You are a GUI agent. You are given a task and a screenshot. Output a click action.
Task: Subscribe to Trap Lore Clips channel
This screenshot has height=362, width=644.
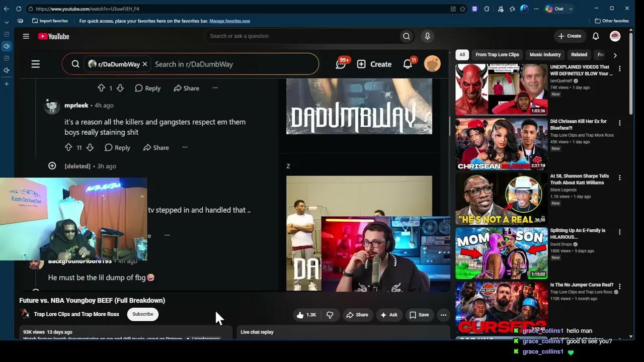point(143,314)
